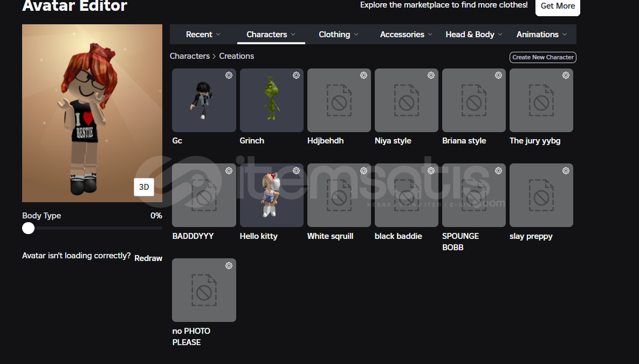The height and width of the screenshot is (364, 639).
Task: Click gear icon on Niya style
Action: [431, 75]
